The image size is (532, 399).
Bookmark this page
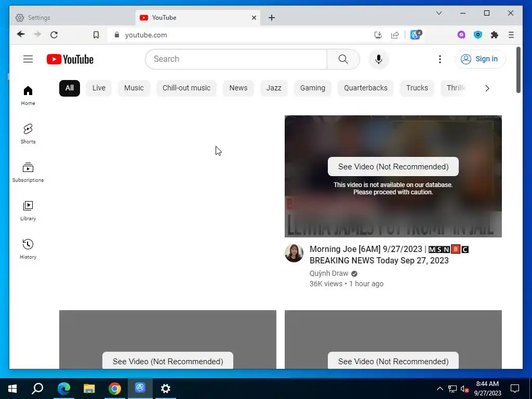coord(96,35)
